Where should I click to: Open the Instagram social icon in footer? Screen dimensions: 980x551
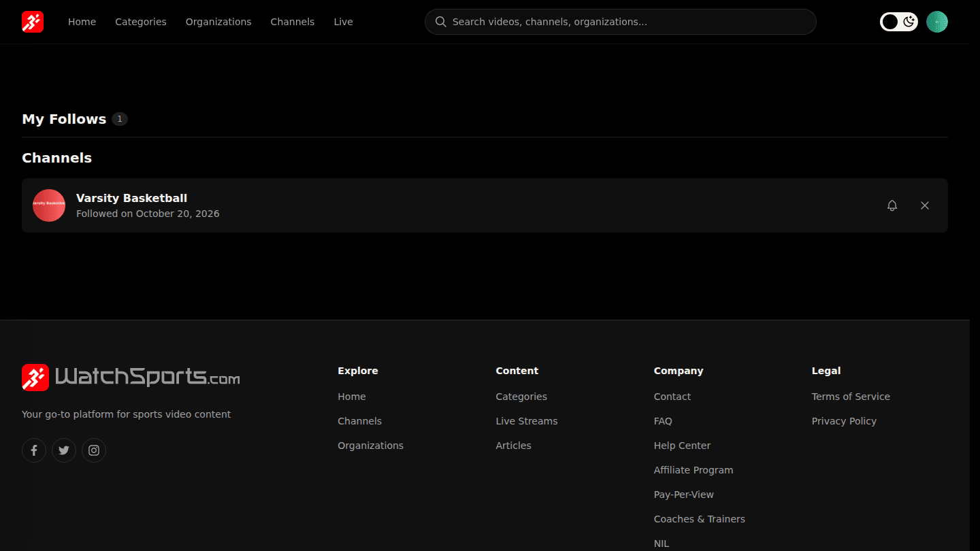94,450
